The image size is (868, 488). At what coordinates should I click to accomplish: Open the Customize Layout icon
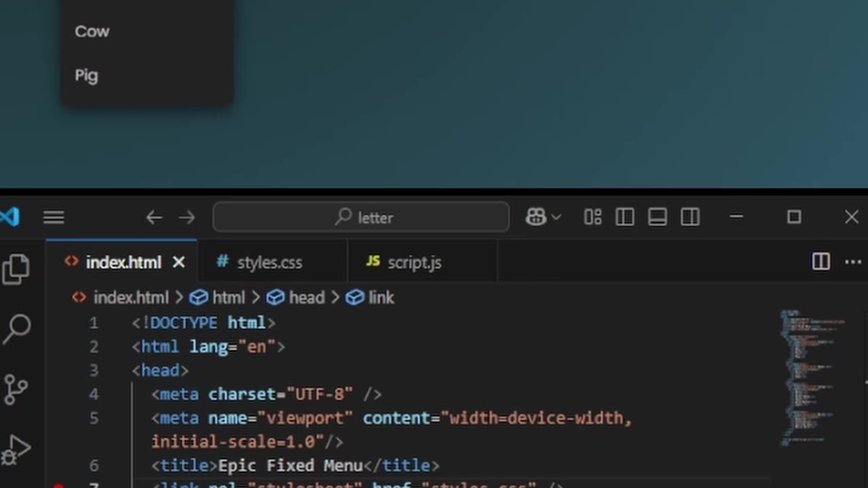tap(593, 217)
